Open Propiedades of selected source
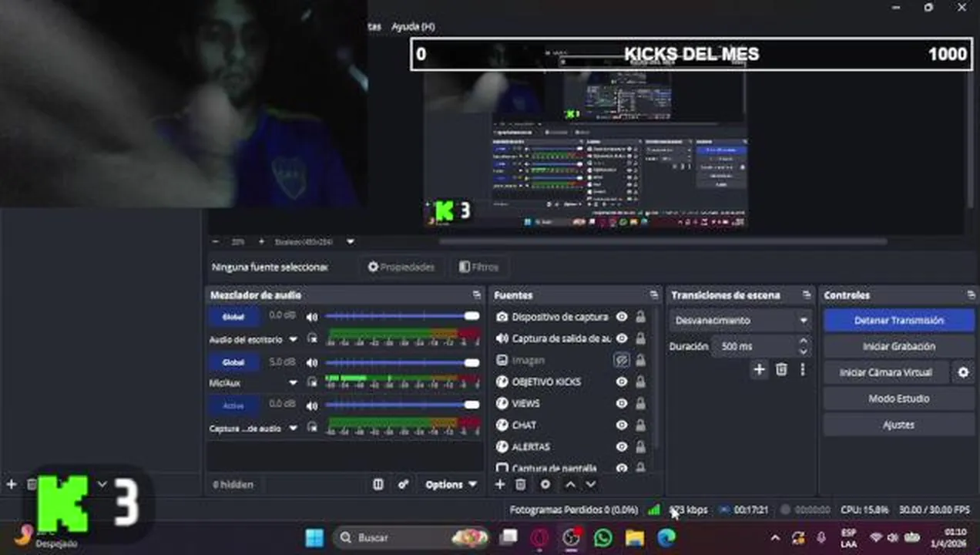 click(401, 267)
